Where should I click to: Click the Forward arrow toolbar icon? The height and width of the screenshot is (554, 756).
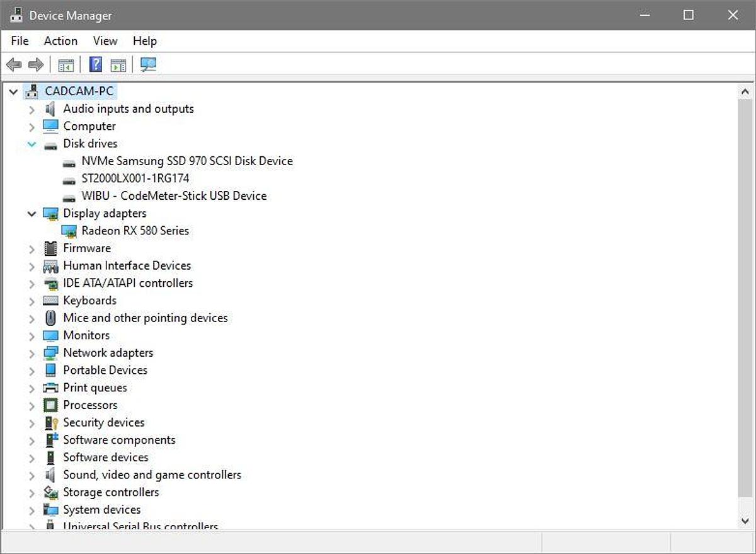click(36, 64)
